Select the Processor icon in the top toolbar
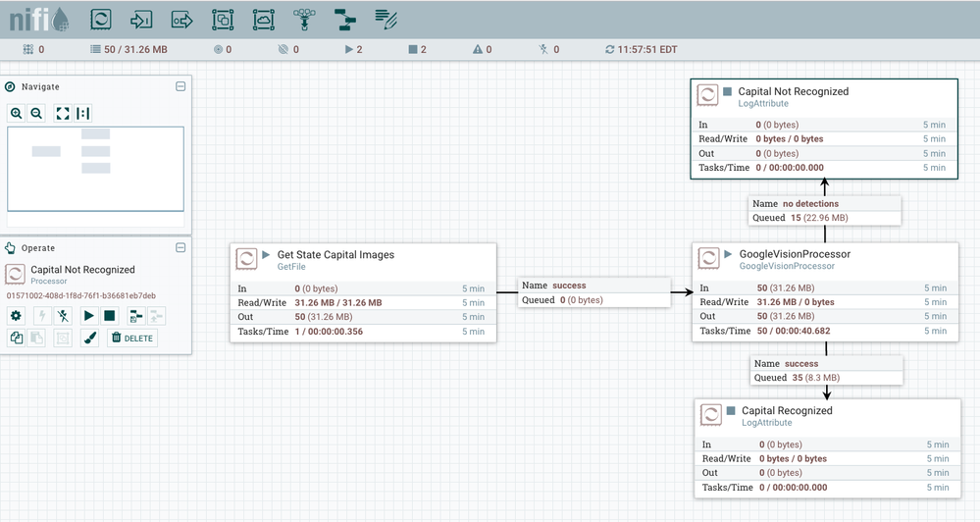The image size is (980, 522). tap(101, 19)
